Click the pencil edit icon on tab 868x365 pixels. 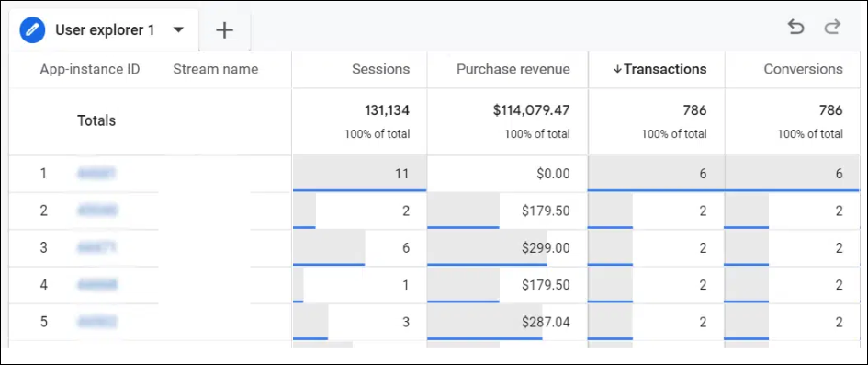(x=33, y=30)
